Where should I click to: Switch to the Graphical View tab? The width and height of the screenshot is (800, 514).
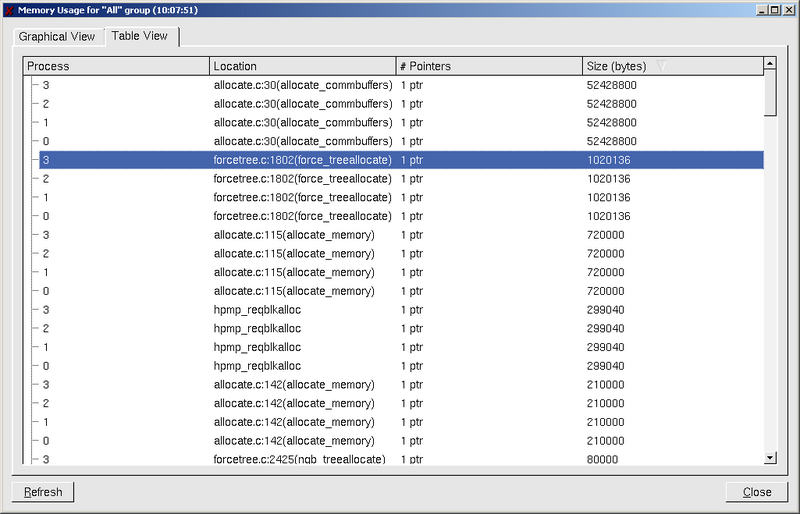point(57,37)
